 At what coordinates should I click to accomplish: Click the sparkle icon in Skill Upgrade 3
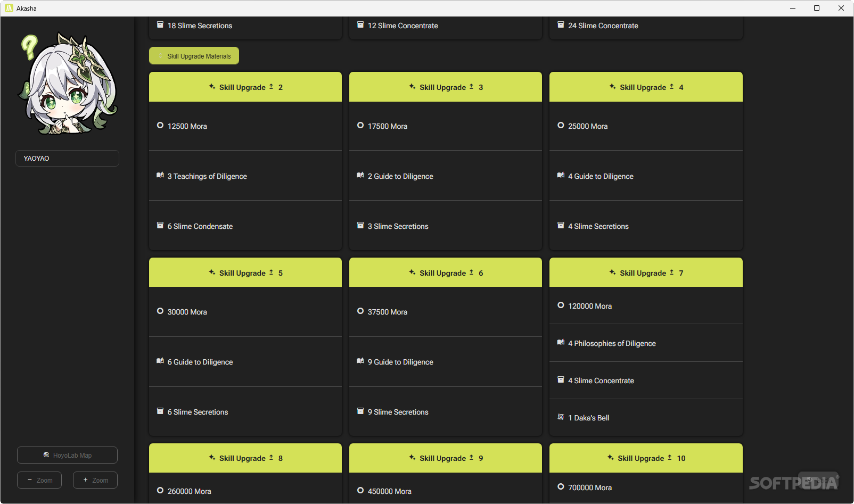point(412,86)
